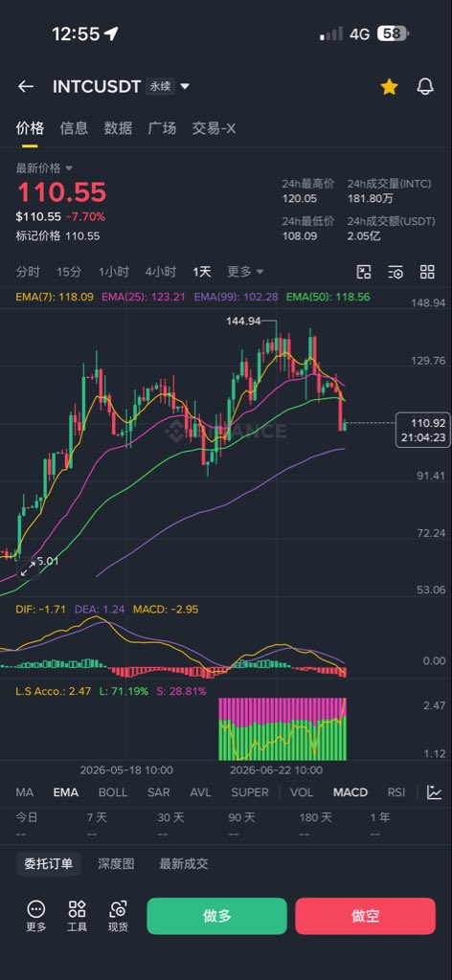This screenshot has height=980, width=452.
Task: Tap the red 做空 button
Action: pos(365,916)
